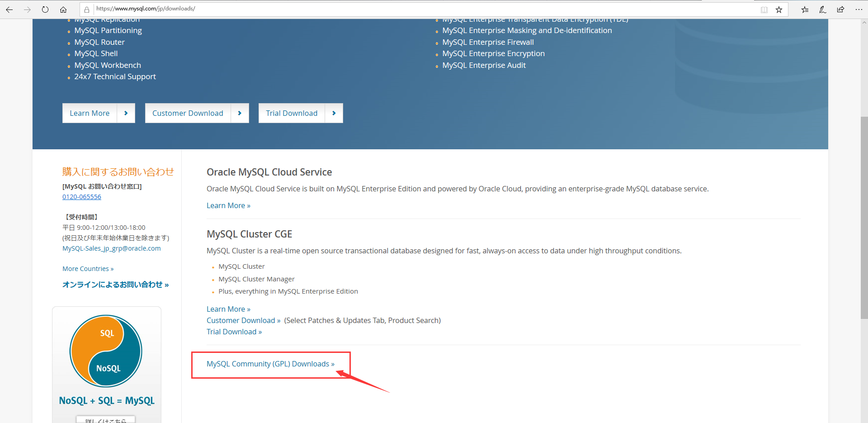Click the scrollbar up arrow
868x423 pixels.
click(x=864, y=22)
